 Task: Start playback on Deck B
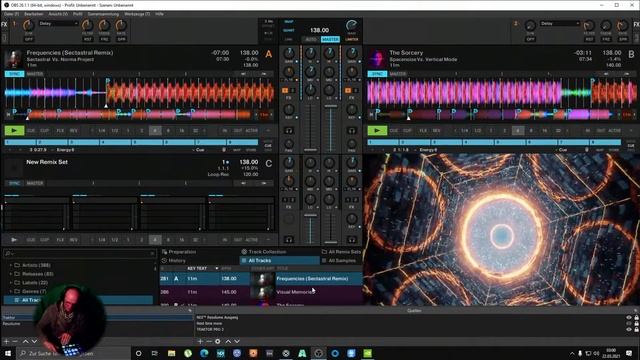(377, 131)
